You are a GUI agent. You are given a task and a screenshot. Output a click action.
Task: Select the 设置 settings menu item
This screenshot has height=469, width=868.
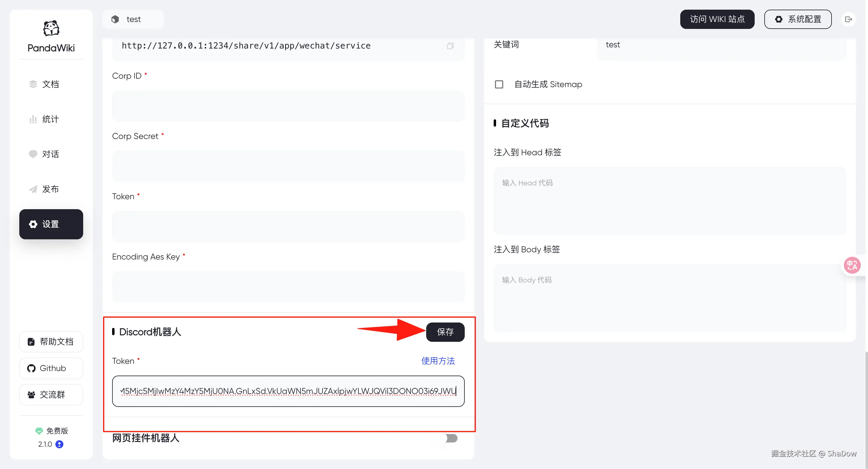(x=51, y=224)
